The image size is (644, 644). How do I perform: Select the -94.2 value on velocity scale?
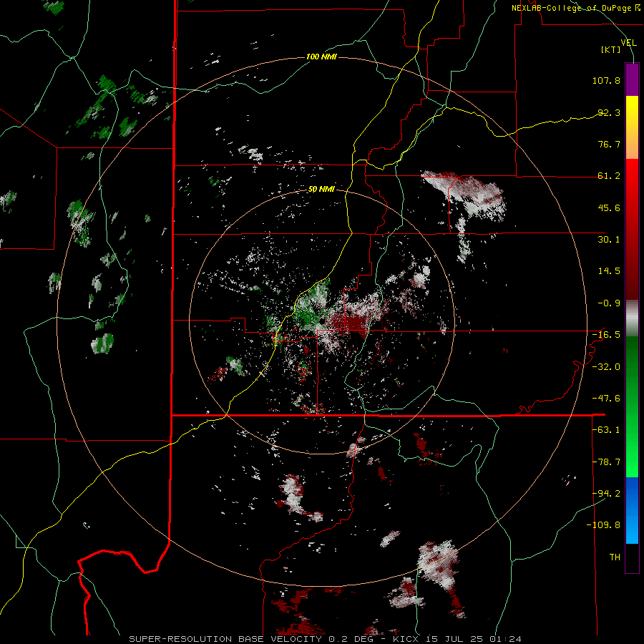point(606,494)
